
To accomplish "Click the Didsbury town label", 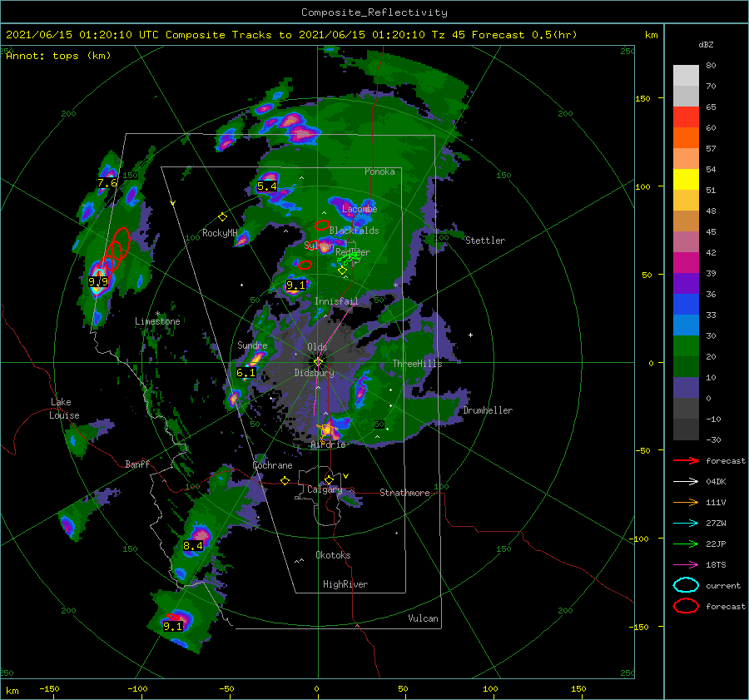I will coord(315,373).
